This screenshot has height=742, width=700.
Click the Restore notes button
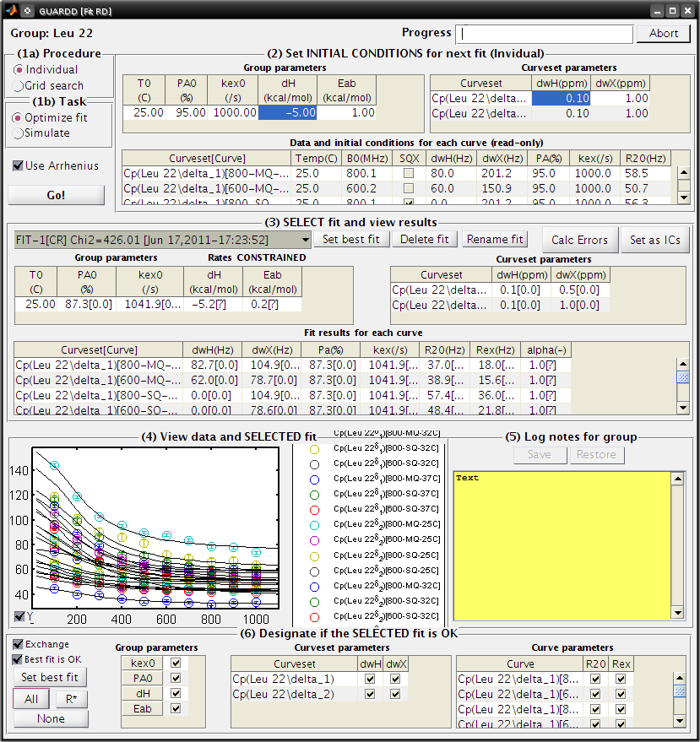click(x=596, y=455)
